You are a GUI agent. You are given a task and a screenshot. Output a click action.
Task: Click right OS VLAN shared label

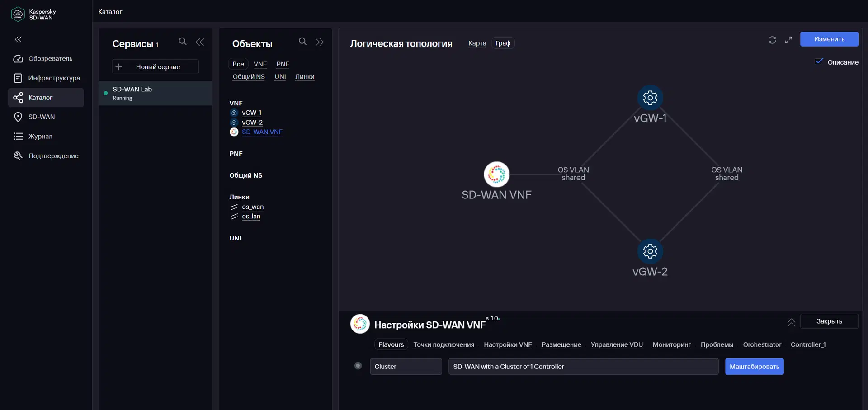(726, 174)
